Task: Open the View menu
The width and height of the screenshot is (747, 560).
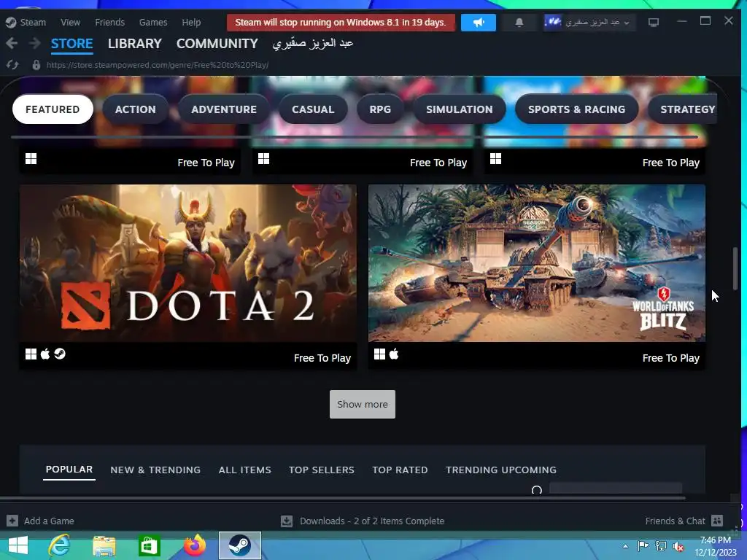Action: pyautogui.click(x=71, y=23)
